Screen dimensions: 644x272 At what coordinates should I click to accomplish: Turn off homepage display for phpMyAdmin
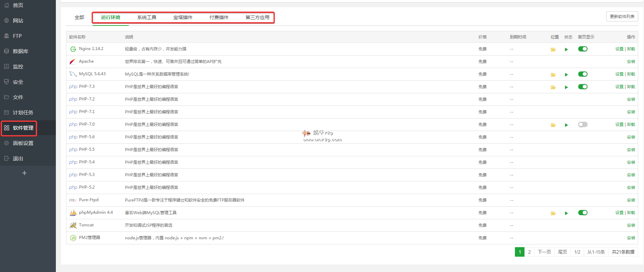tap(583, 213)
